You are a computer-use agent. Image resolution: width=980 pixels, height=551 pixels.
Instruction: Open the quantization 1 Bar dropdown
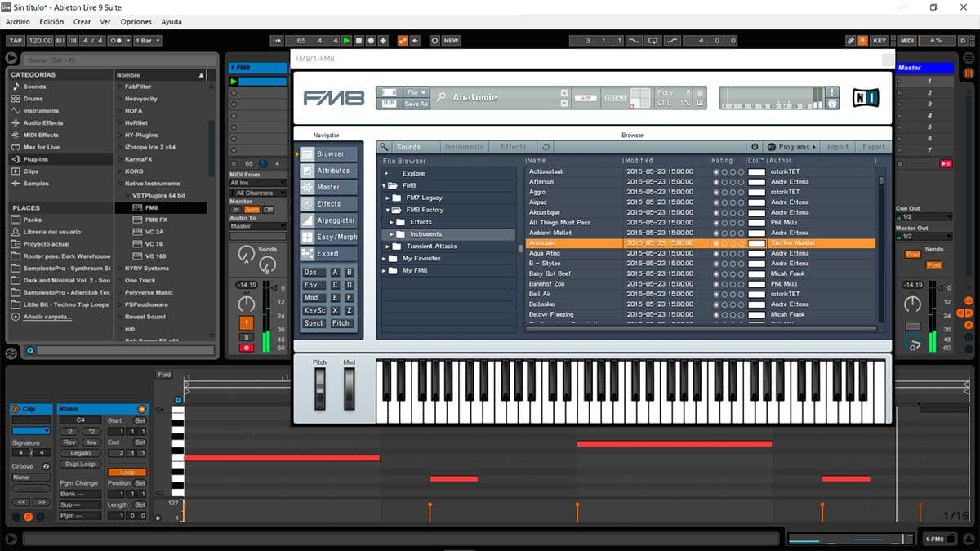pos(146,40)
